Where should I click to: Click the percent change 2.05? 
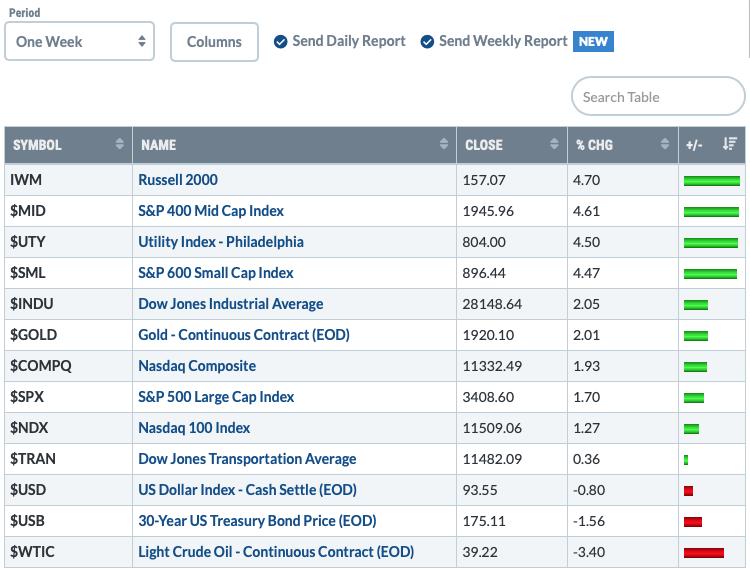[x=586, y=304]
